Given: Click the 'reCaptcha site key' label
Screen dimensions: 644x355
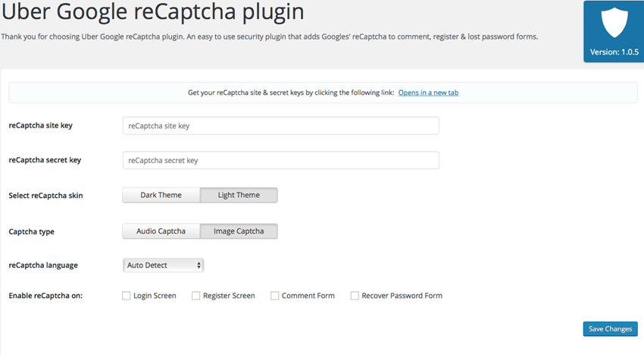Looking at the screenshot, I should coord(41,125).
